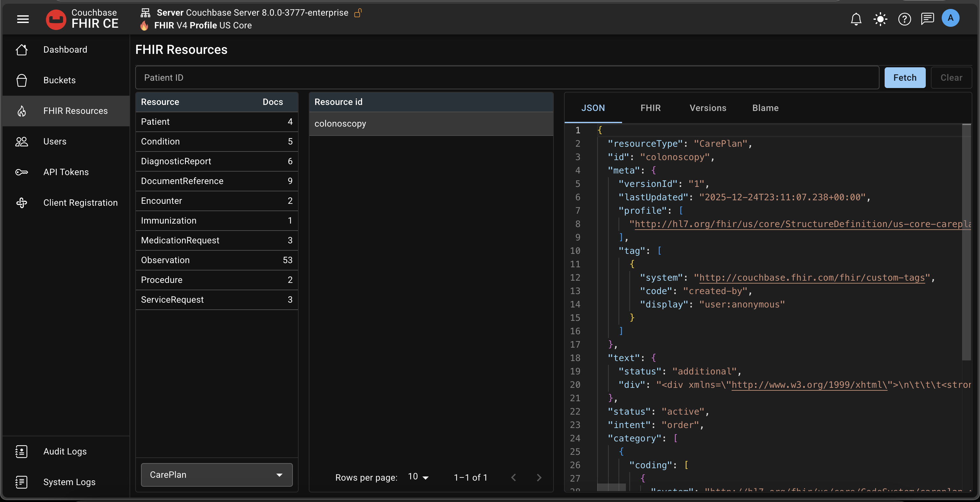980x502 pixels.
Task: Click the Fetch button
Action: click(x=905, y=78)
